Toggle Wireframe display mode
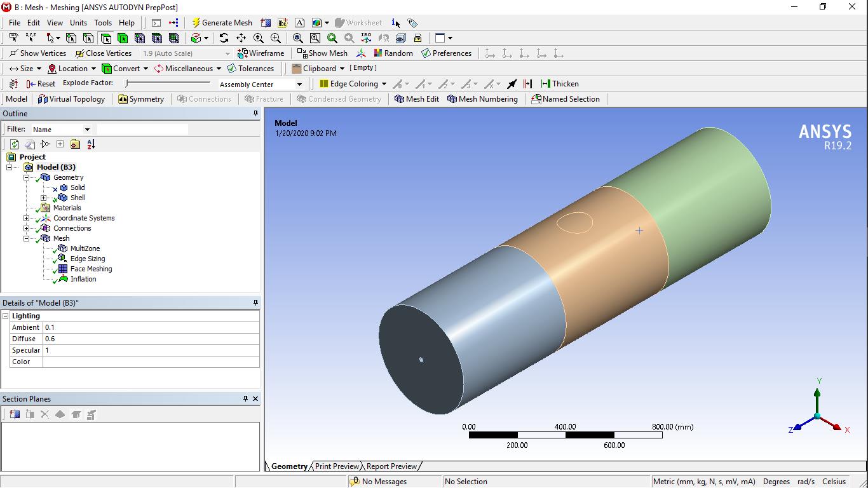Screen dimensions: 868x488 click(261, 53)
